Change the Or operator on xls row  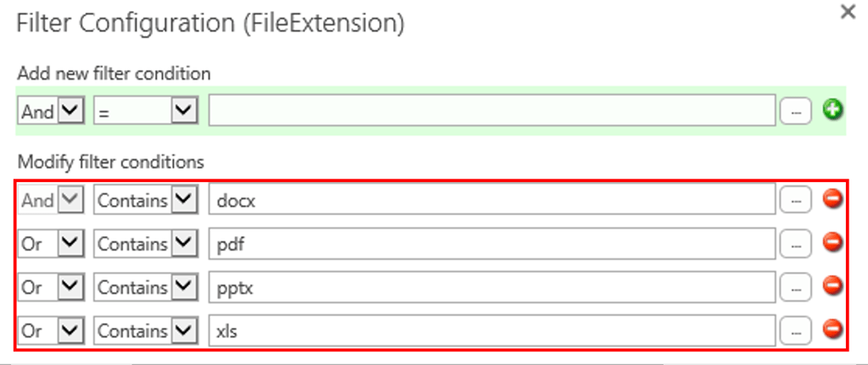click(52, 331)
